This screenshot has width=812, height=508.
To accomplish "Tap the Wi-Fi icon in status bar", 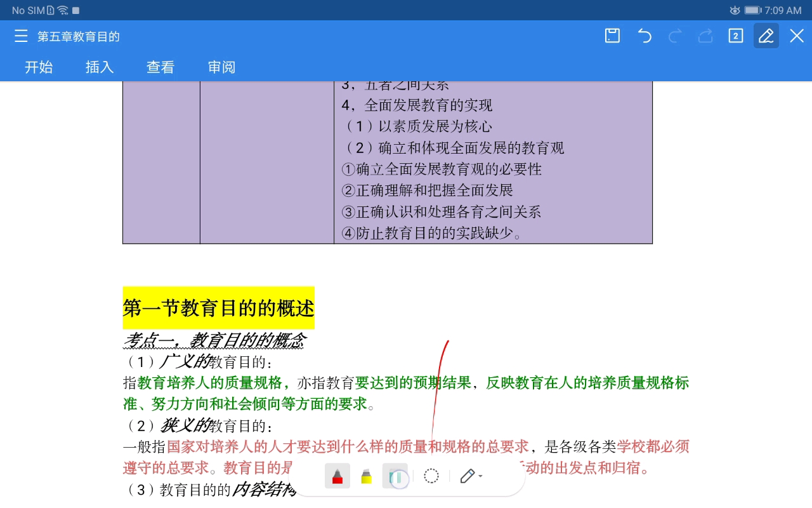I will (62, 10).
